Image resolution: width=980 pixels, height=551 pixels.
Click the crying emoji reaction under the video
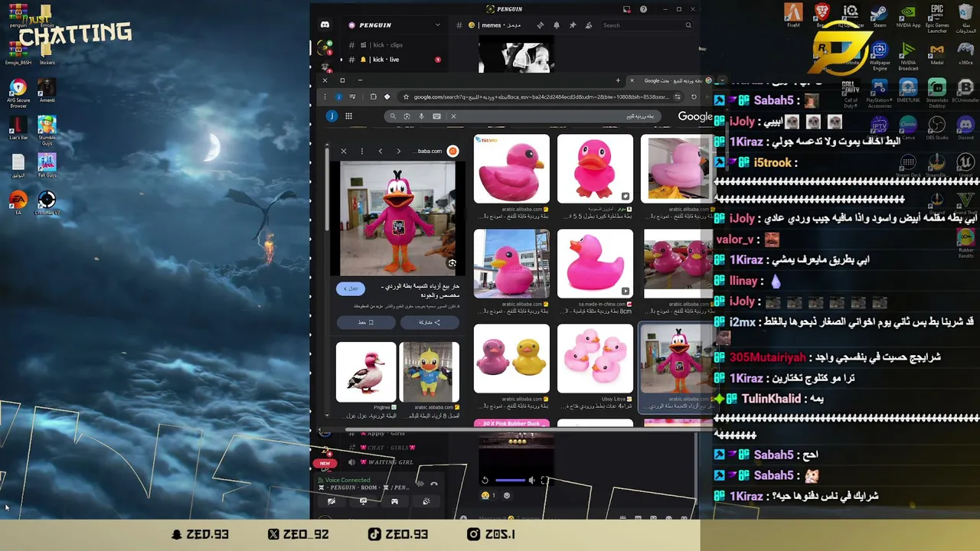(488, 495)
